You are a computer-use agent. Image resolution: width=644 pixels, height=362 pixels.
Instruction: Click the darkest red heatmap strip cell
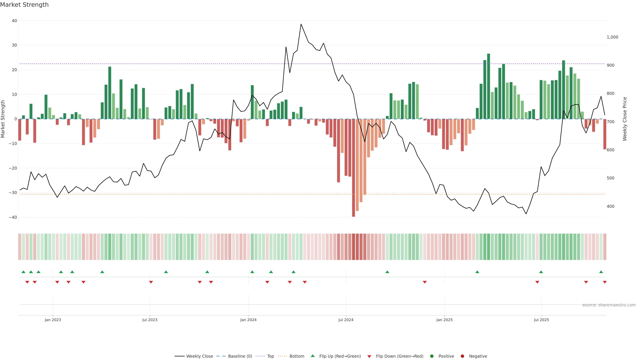pos(354,247)
